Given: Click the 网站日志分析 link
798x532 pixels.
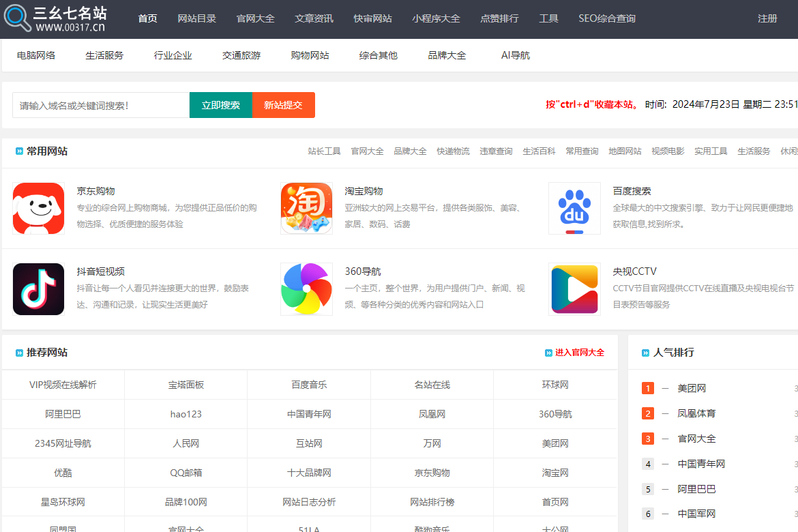Looking at the screenshot, I should pos(309,503).
